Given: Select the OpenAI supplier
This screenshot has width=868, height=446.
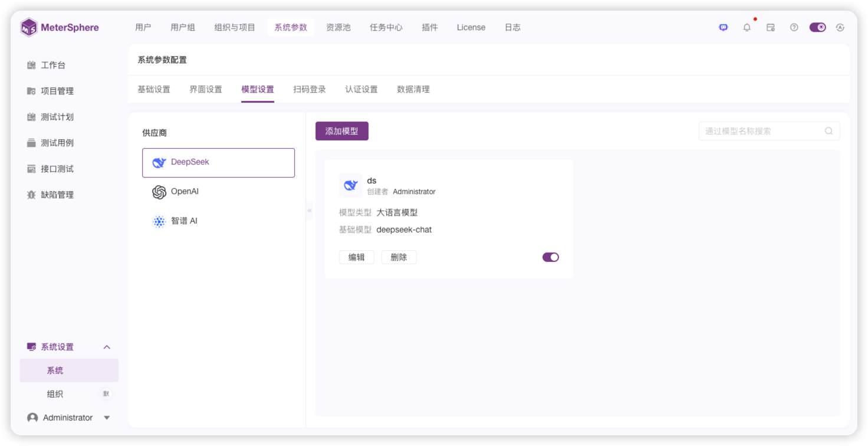Looking at the screenshot, I should (x=218, y=192).
